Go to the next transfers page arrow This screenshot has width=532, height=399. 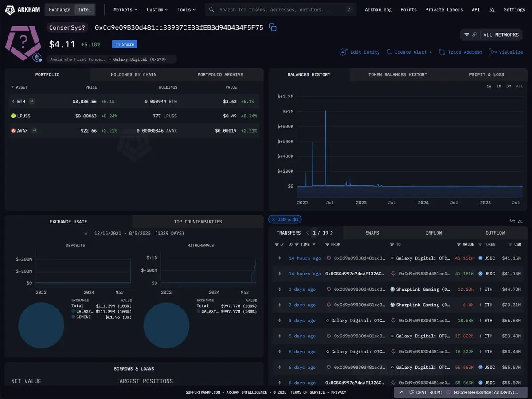[331, 233]
